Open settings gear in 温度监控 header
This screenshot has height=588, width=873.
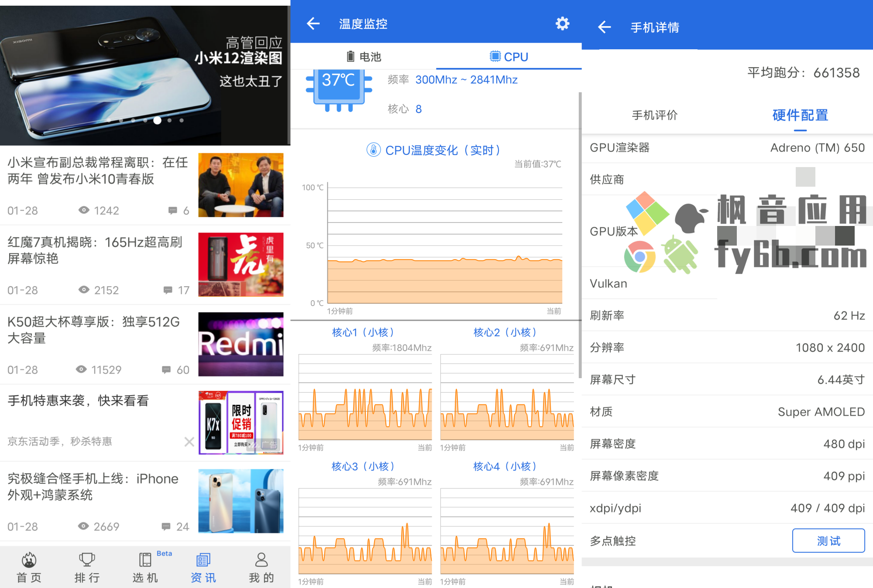click(562, 24)
